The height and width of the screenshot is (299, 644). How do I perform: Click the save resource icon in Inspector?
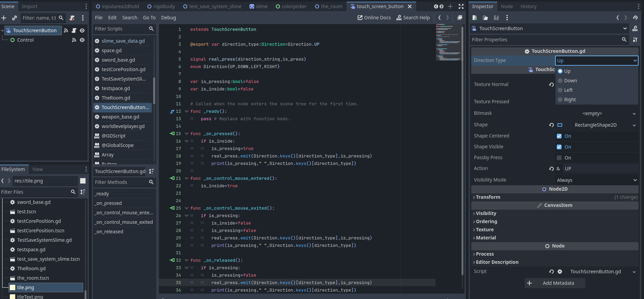coord(496,18)
